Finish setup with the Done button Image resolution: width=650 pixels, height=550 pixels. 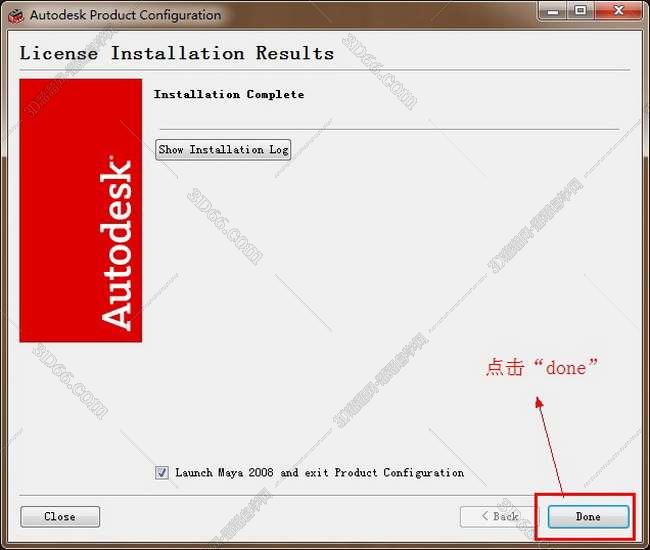pos(588,516)
